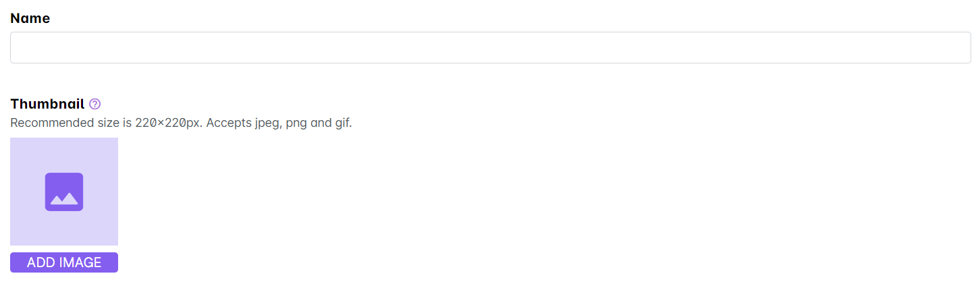Upload a thumbnail via ADD IMAGE
Viewport: 980px width, 282px height.
coord(64,262)
